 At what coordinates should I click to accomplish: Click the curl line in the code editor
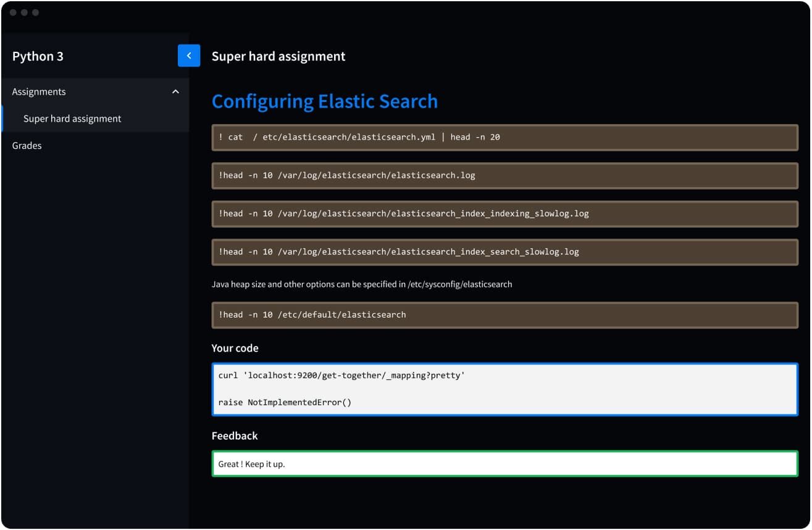click(341, 376)
